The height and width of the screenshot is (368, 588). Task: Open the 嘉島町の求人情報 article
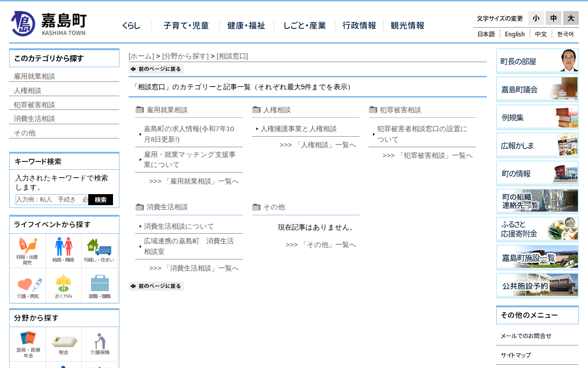pos(189,134)
